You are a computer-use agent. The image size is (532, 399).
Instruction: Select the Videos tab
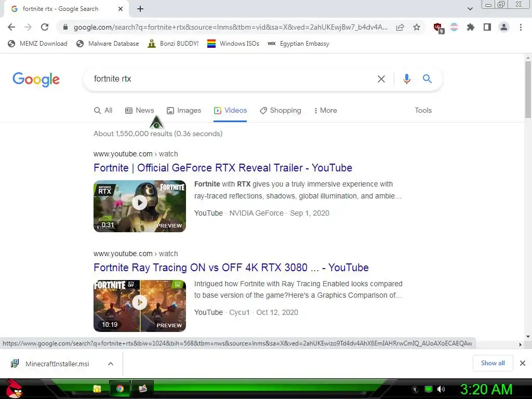point(230,111)
